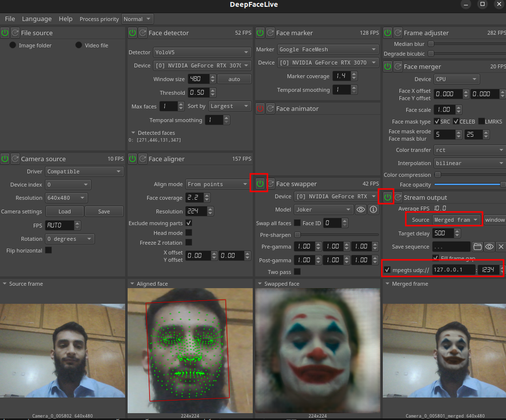Click Face swapper power icon
Image resolution: width=506 pixels, height=420 pixels.
tap(260, 184)
